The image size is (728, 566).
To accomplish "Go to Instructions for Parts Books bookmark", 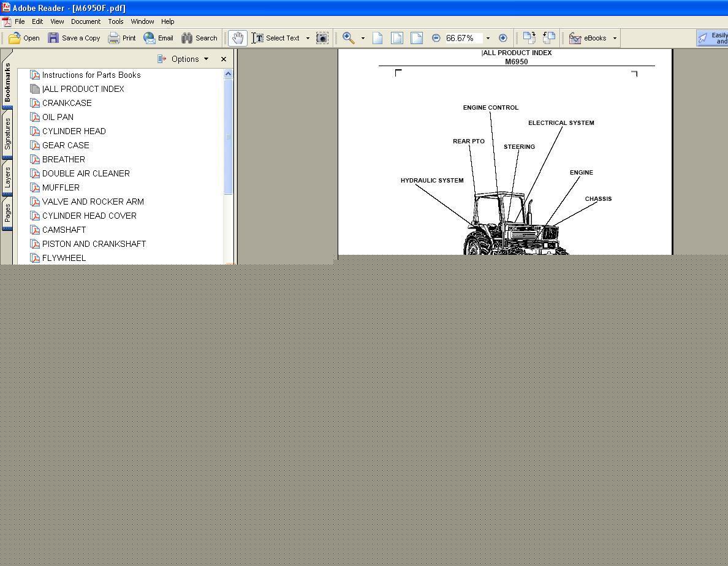I will (91, 75).
